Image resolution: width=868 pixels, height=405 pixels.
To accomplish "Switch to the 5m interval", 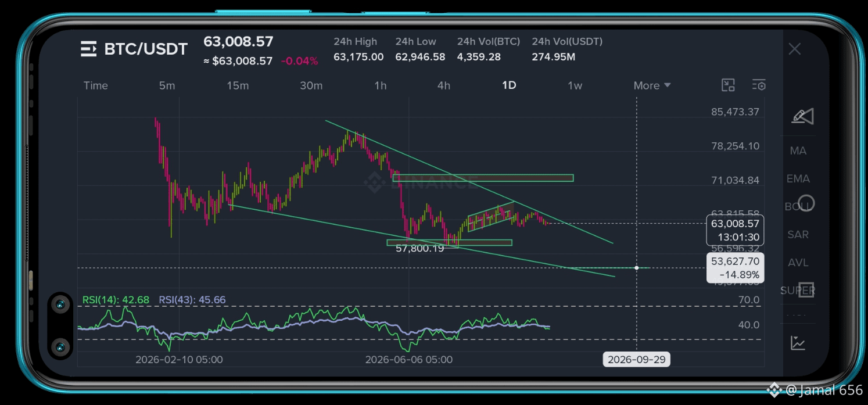I will point(167,85).
